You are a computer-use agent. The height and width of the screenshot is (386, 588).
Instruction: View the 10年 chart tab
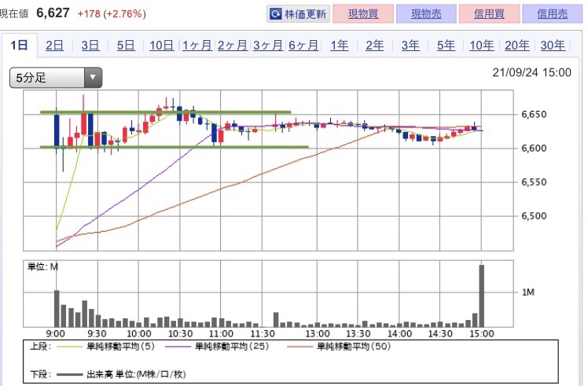point(482,46)
